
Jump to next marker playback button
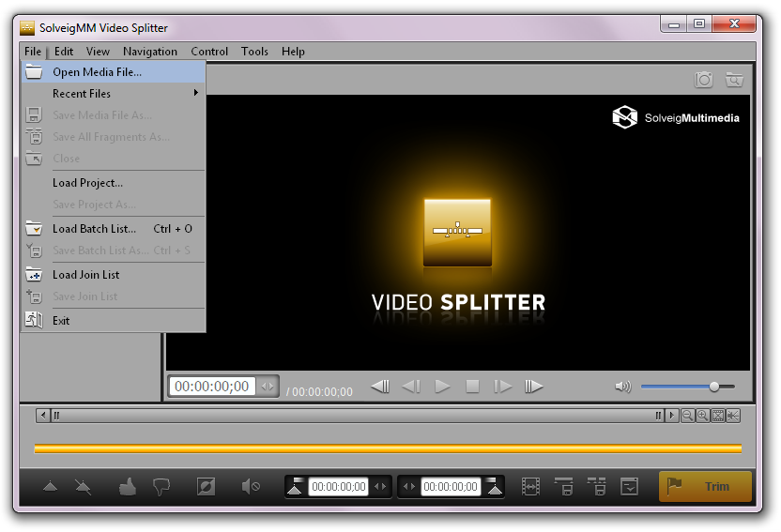pos(533,387)
